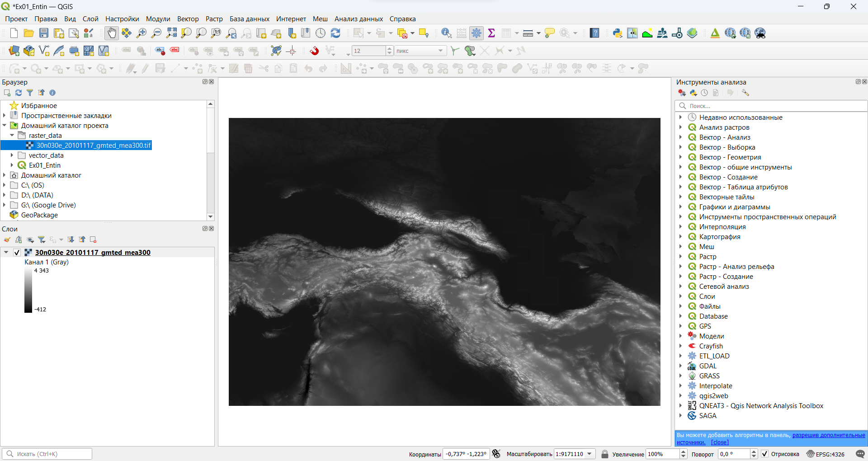This screenshot has height=461, width=868.
Task: Open the Модули menu
Action: pyautogui.click(x=158, y=19)
